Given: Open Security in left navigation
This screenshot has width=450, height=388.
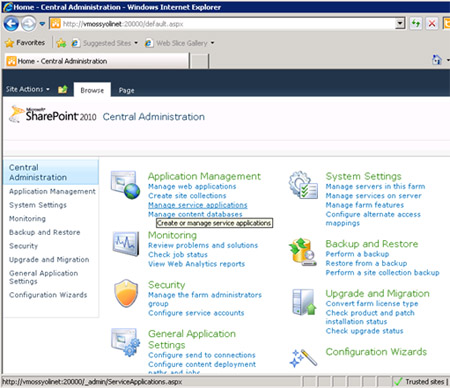Looking at the screenshot, I should coord(23,246).
